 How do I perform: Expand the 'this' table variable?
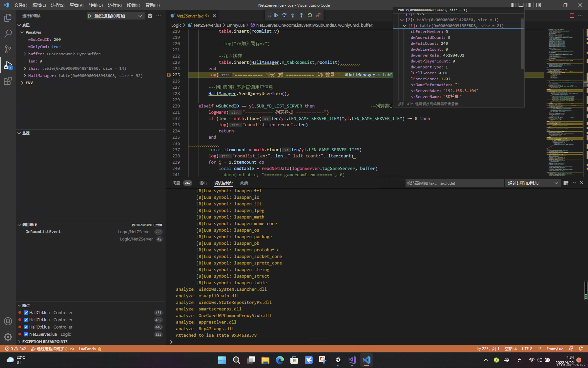coord(25,68)
